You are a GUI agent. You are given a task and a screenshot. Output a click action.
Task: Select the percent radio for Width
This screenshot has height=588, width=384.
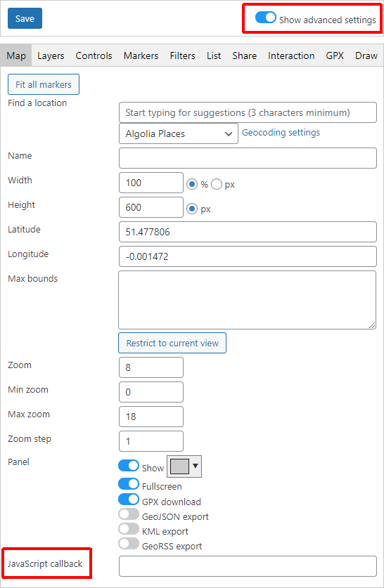[192, 184]
